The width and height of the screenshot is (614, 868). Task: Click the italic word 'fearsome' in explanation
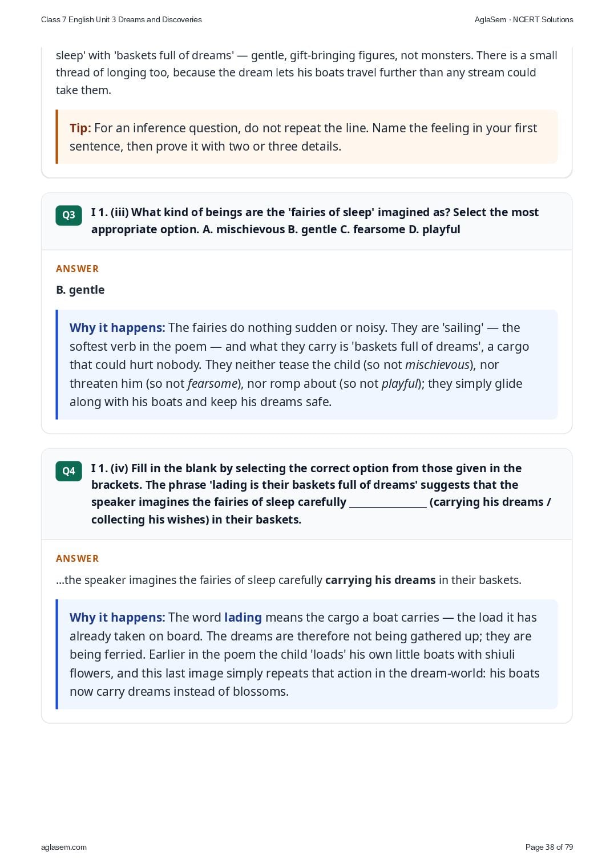coord(212,384)
